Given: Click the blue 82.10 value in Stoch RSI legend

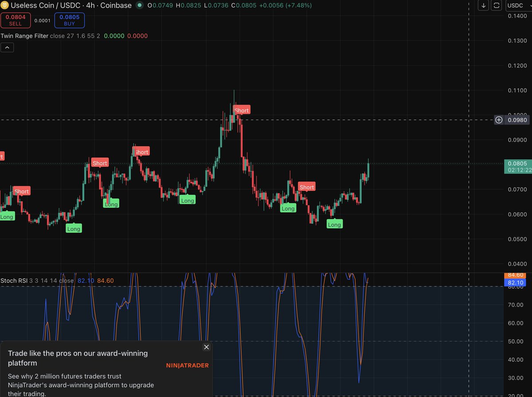Looking at the screenshot, I should pos(86,280).
